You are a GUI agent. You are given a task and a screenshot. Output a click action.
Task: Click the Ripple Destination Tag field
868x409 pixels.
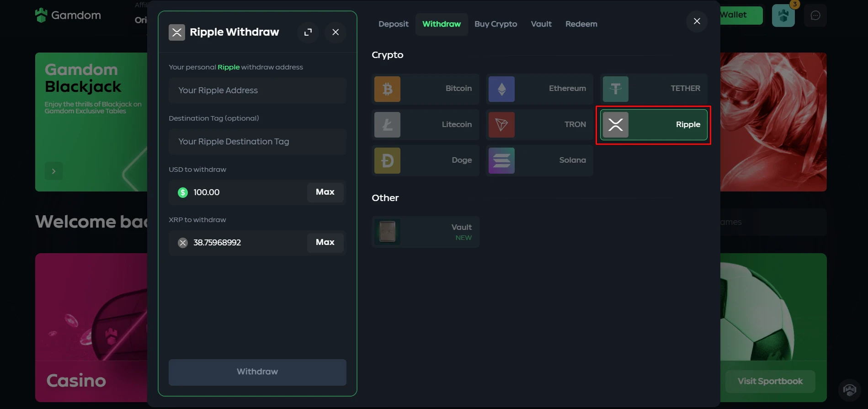coord(257,142)
